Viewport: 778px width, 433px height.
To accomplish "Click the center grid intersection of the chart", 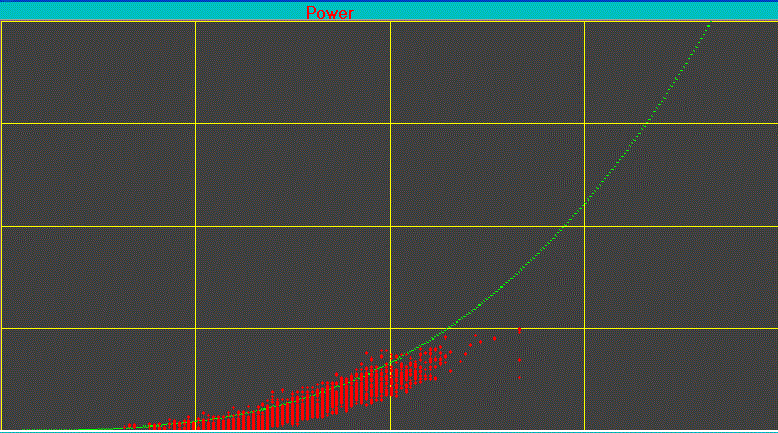I will click(x=390, y=227).
